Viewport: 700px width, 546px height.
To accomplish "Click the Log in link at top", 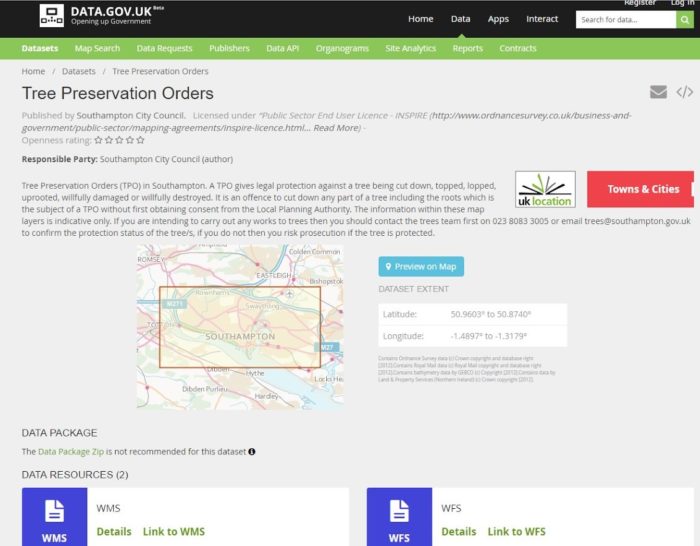I will point(683,3).
